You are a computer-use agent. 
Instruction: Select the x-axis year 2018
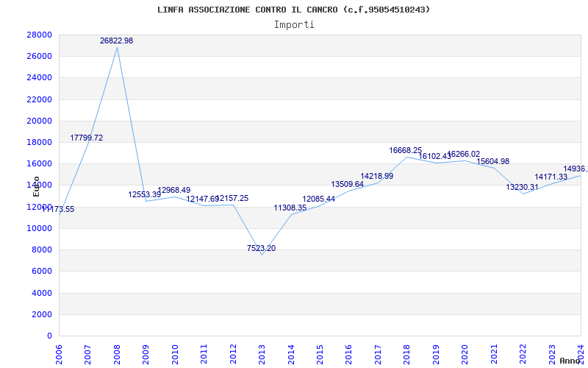tap(407, 355)
